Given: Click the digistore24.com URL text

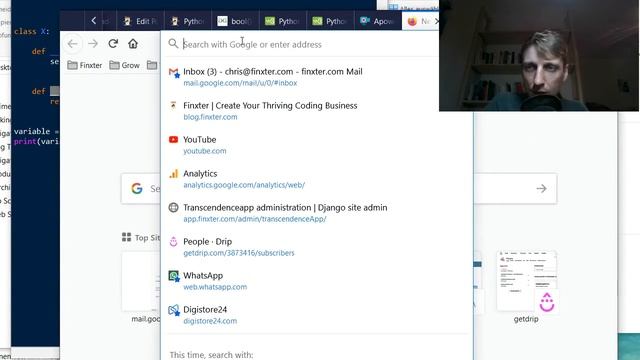Looking at the screenshot, I should pos(210,321).
